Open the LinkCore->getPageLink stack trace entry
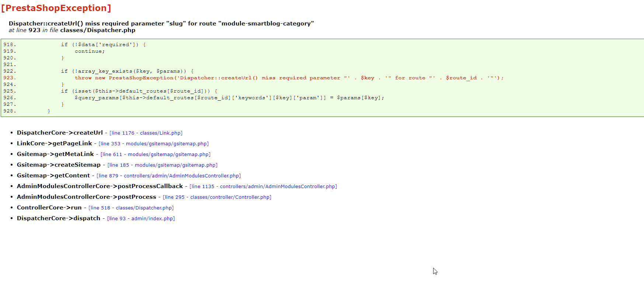 tap(55, 143)
